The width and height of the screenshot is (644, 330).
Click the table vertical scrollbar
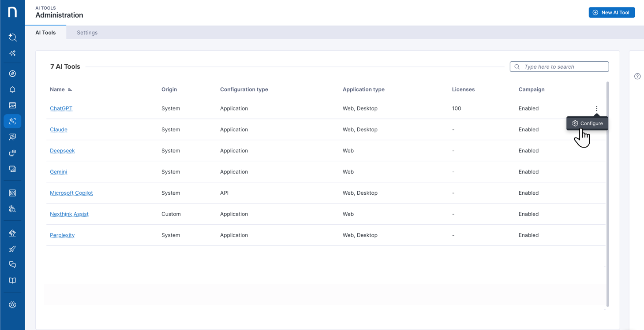tap(607, 194)
